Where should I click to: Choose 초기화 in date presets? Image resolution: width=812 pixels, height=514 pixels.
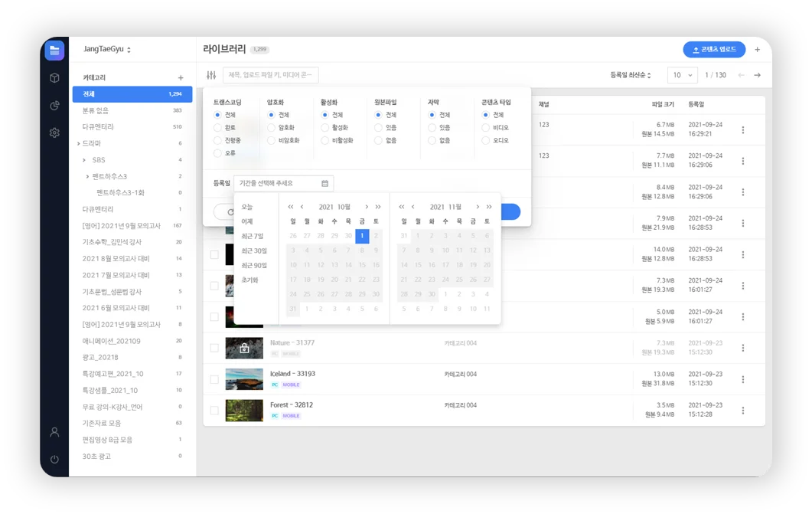(x=249, y=280)
